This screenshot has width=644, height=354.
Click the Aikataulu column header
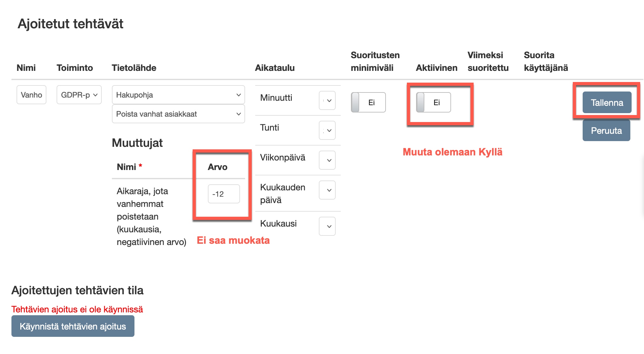coord(275,68)
